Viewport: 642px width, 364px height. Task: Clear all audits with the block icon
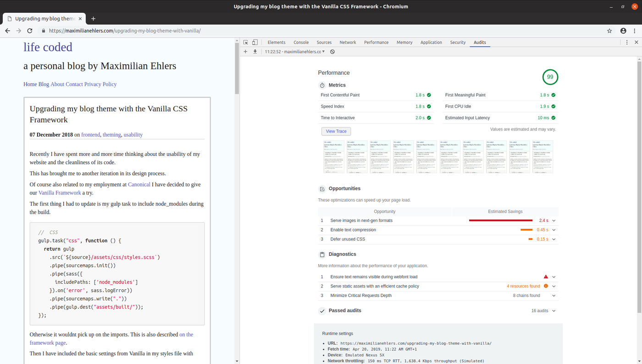(332, 52)
